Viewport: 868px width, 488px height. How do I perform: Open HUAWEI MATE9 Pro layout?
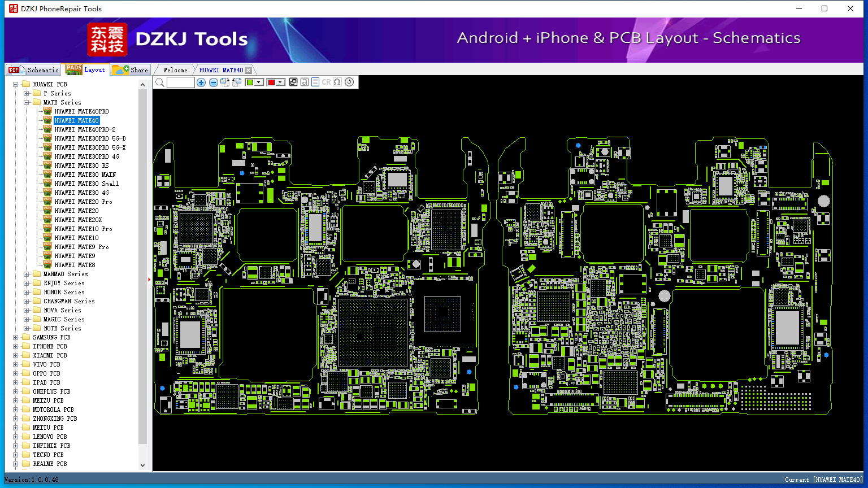pyautogui.click(x=81, y=247)
